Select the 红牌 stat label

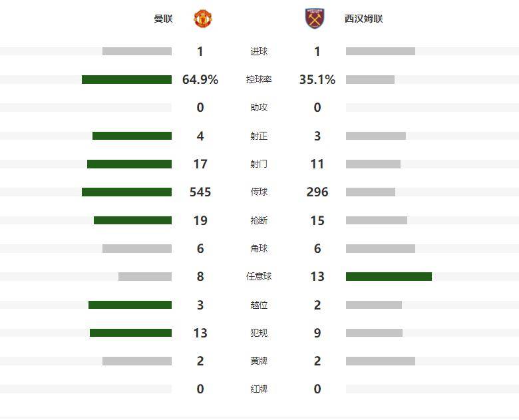coord(259,389)
